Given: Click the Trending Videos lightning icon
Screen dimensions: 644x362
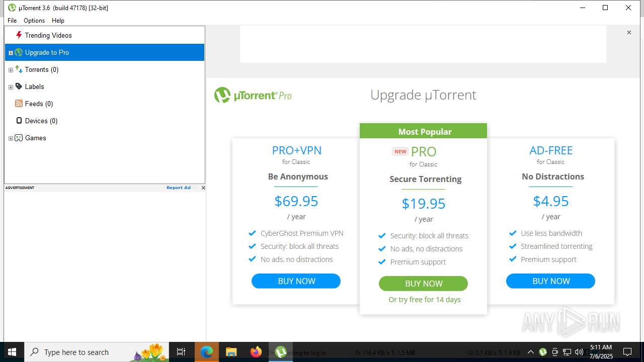Looking at the screenshot, I should pyautogui.click(x=19, y=35).
